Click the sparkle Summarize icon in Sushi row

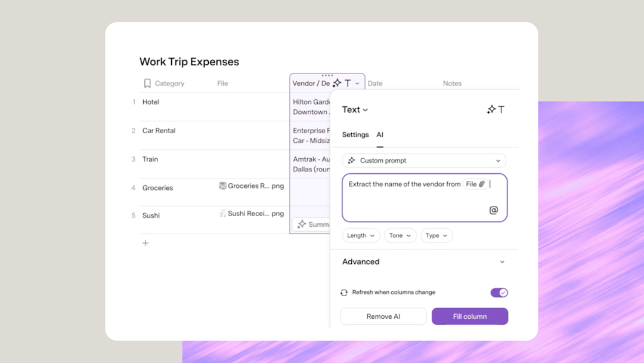(302, 224)
